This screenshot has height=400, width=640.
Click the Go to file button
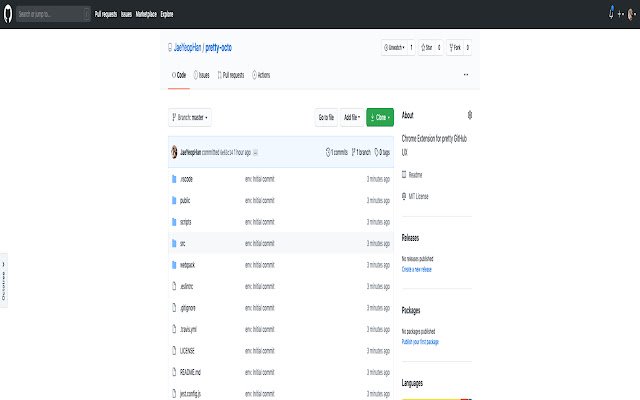click(326, 118)
